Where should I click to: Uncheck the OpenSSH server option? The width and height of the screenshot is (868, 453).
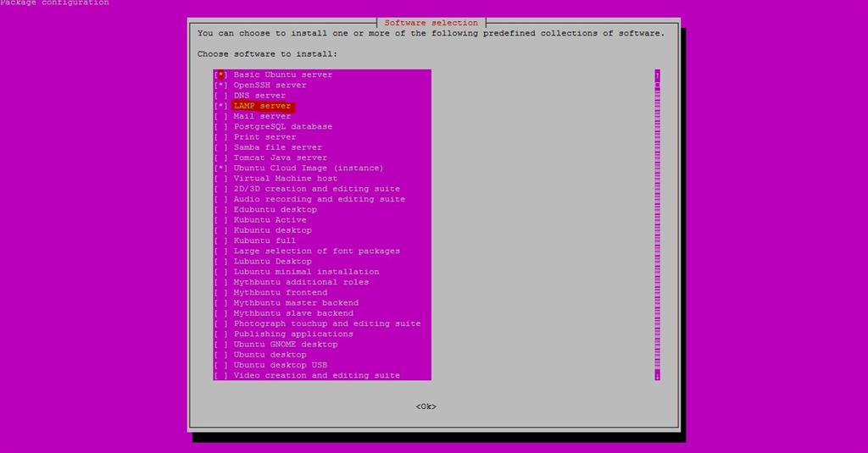tap(221, 86)
